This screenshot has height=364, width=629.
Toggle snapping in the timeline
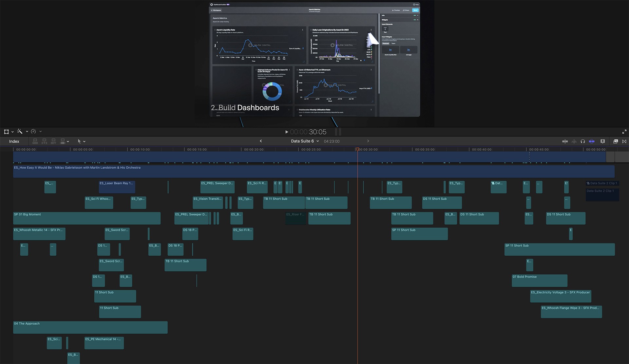(x=592, y=141)
